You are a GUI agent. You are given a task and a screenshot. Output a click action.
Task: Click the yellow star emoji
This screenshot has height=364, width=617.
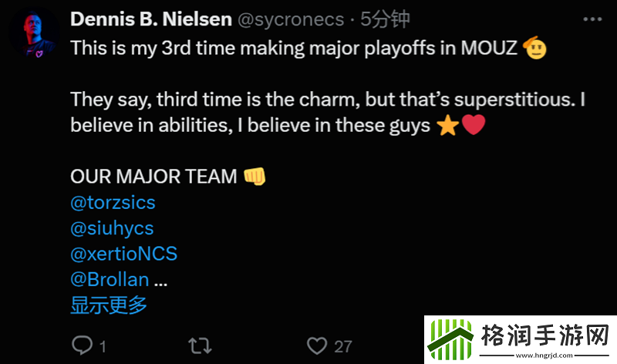point(447,126)
